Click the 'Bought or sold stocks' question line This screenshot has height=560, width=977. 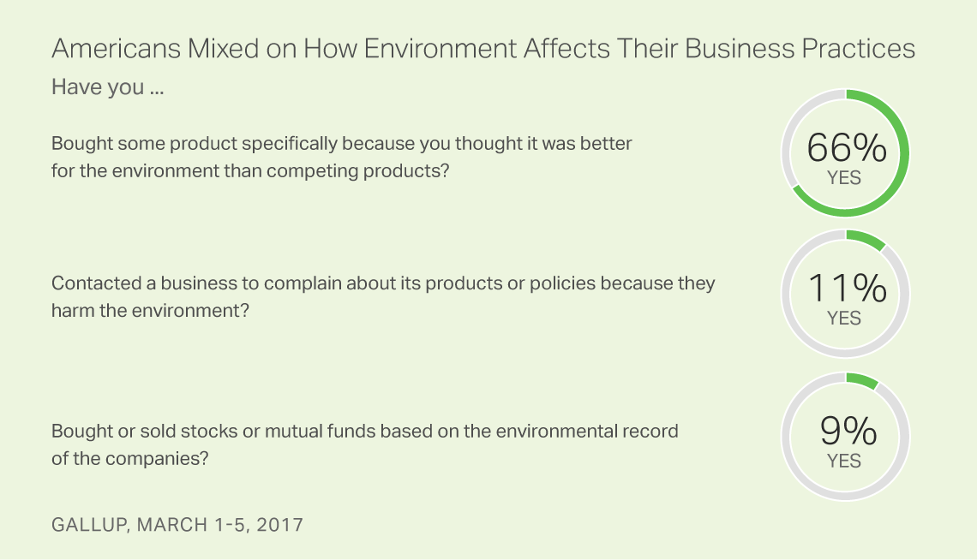(x=364, y=432)
